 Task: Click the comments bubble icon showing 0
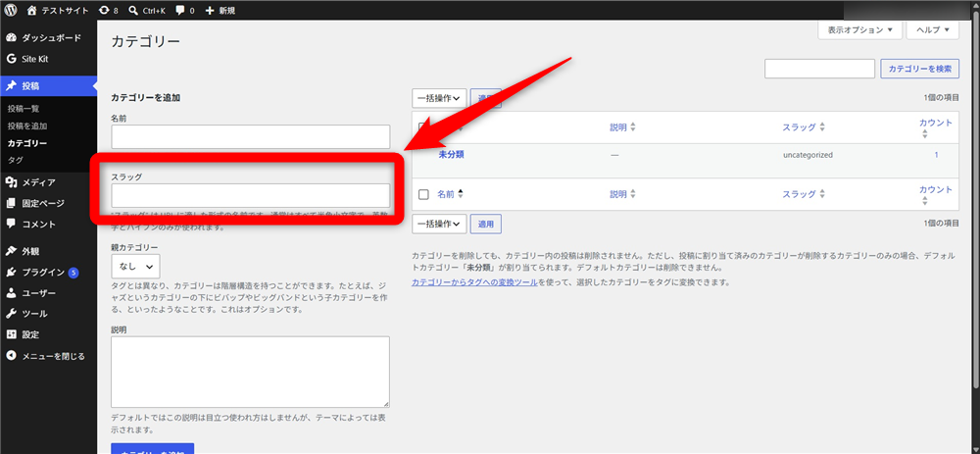click(x=180, y=11)
